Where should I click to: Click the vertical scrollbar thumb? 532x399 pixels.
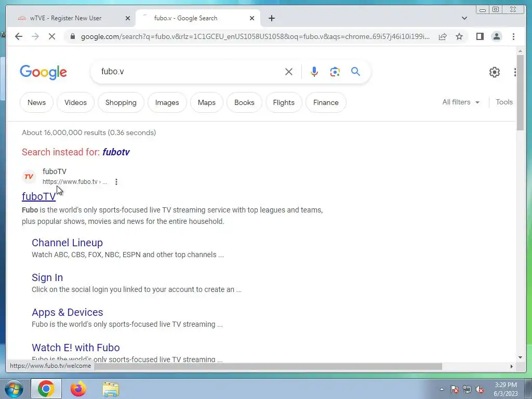click(520, 92)
